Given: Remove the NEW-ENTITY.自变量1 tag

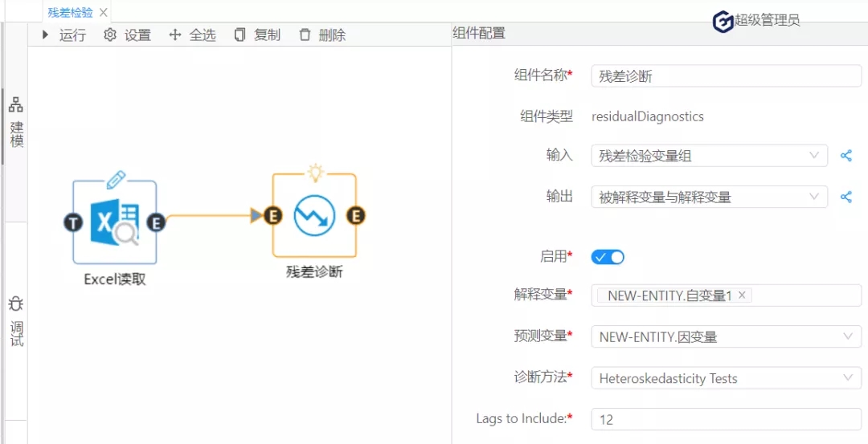Looking at the screenshot, I should click(x=742, y=295).
